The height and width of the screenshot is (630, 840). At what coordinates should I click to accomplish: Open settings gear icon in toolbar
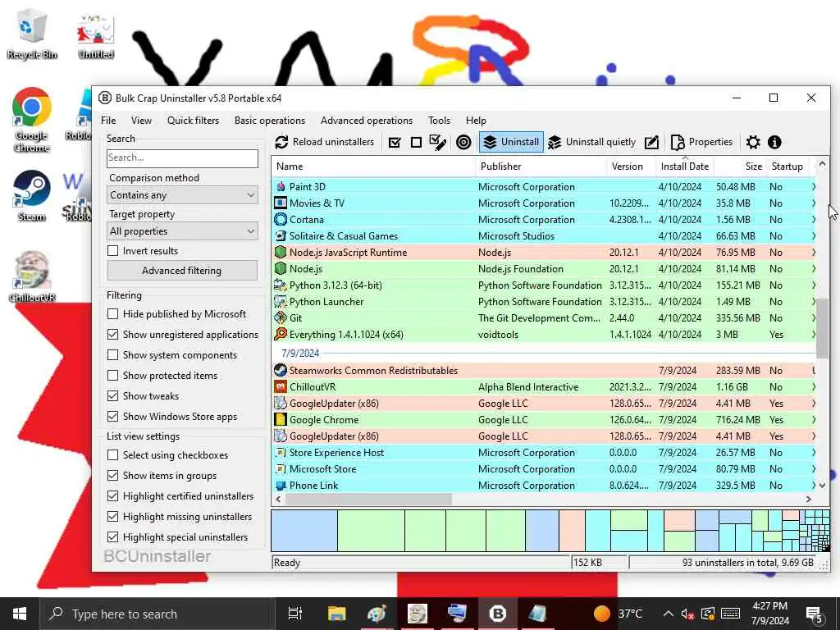click(753, 142)
